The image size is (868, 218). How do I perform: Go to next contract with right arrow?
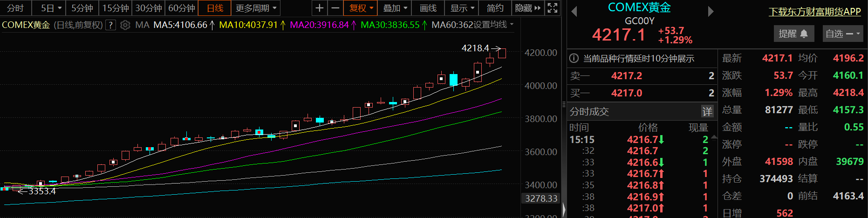(711, 12)
